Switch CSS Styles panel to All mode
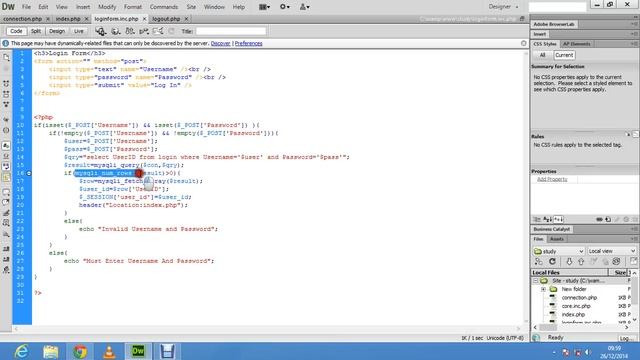This screenshot has height=360, width=640. (542, 55)
